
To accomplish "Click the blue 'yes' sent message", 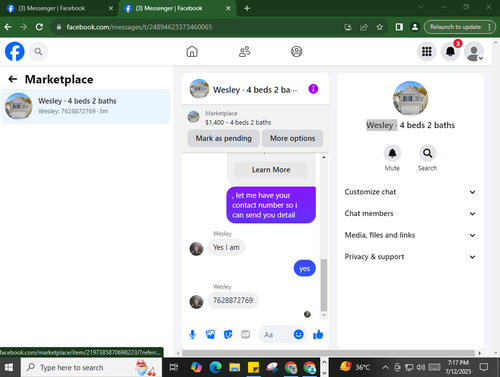I will [304, 268].
